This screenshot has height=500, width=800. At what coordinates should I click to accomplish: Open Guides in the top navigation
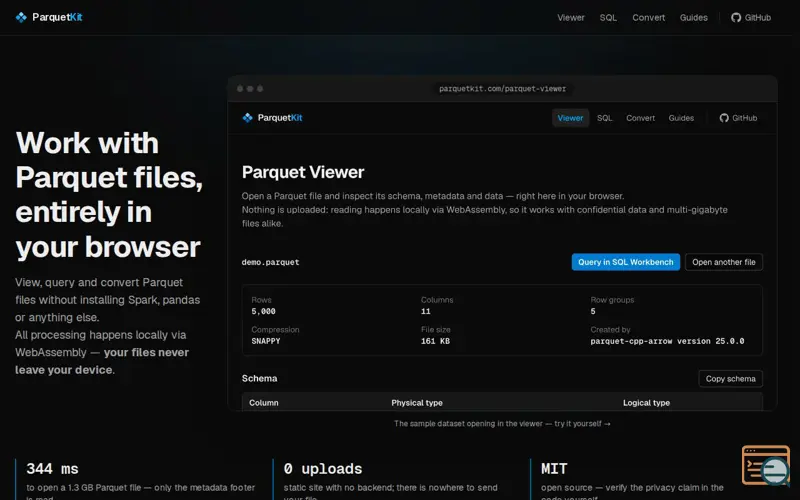(x=693, y=17)
